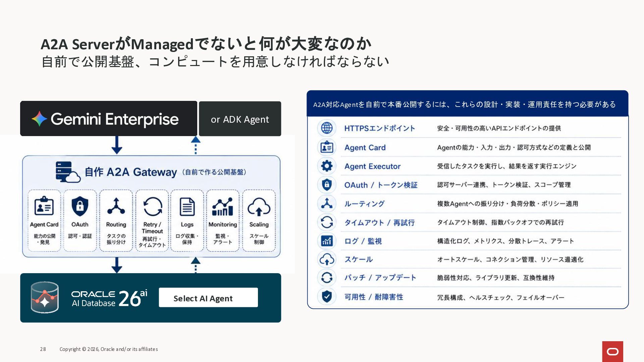Click the description オートスケール、コネクション管理

(x=510, y=259)
